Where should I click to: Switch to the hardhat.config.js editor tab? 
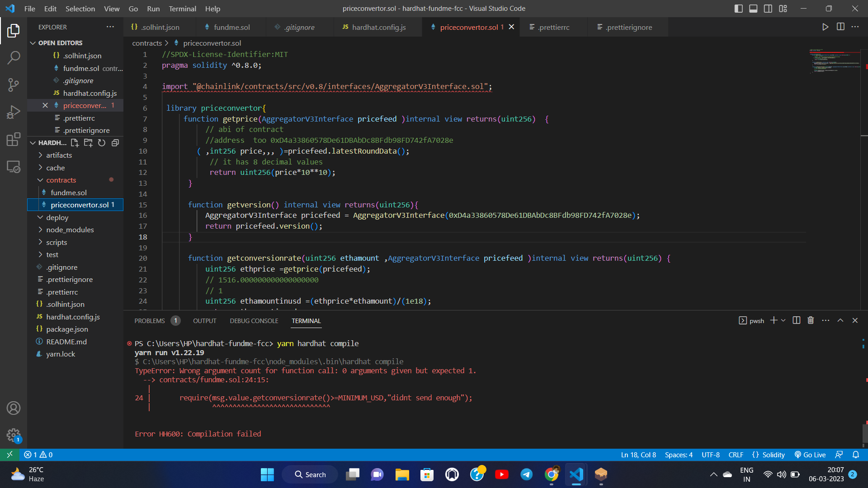tap(379, 27)
